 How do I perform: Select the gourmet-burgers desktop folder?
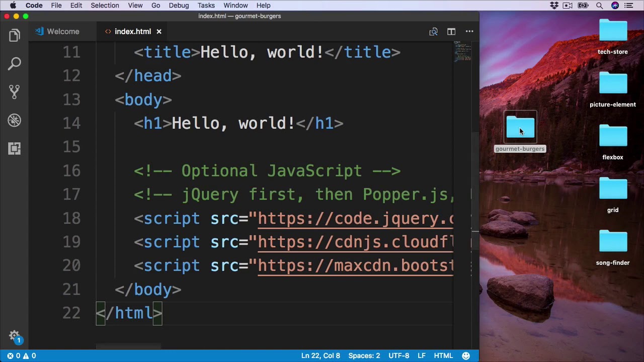tap(520, 132)
